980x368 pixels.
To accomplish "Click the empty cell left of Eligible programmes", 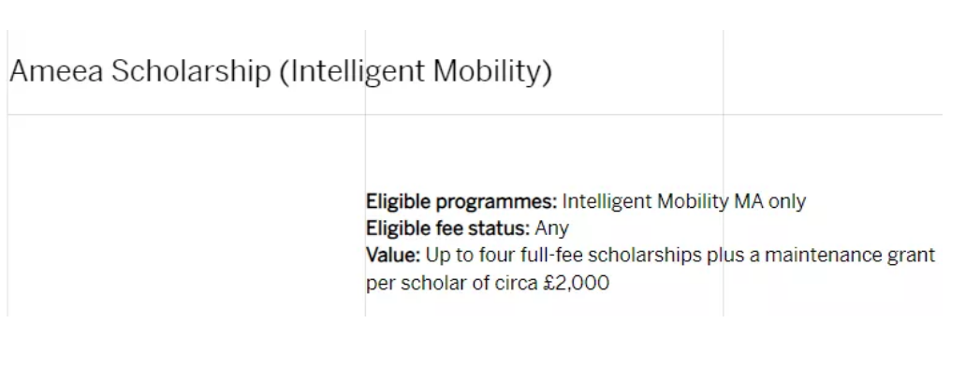I will tap(186, 215).
